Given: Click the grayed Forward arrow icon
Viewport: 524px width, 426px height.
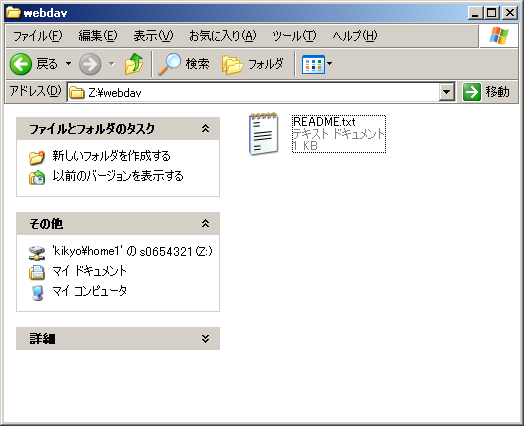Looking at the screenshot, I should pyautogui.click(x=90, y=64).
